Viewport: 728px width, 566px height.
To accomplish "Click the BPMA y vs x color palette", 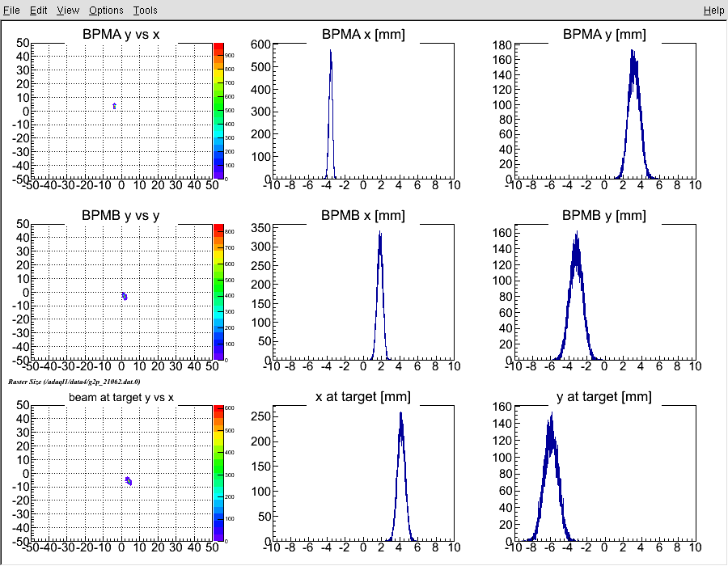I will click(218, 111).
